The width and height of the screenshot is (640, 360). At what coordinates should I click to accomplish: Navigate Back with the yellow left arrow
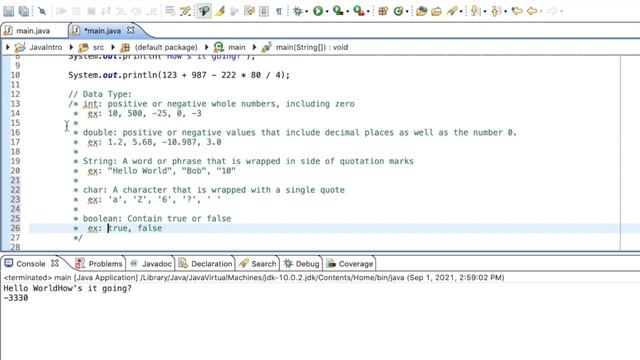coord(532,11)
